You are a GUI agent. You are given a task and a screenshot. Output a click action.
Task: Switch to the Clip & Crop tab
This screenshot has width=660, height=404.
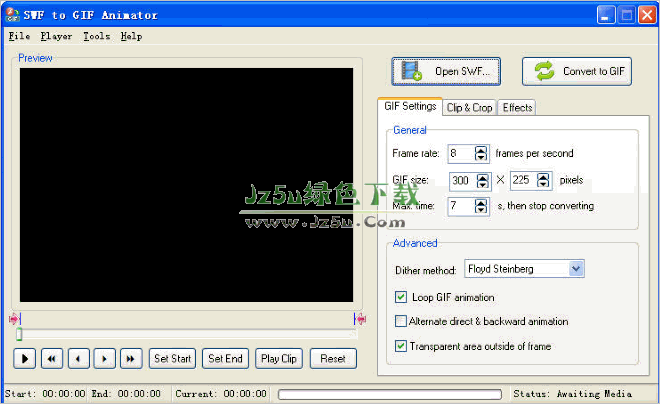pyautogui.click(x=469, y=108)
